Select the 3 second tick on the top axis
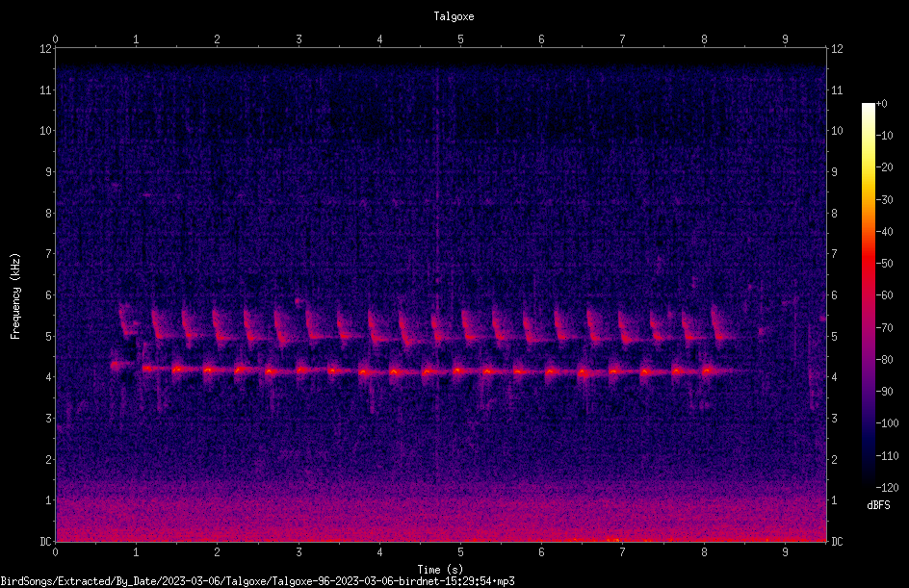 pos(299,39)
